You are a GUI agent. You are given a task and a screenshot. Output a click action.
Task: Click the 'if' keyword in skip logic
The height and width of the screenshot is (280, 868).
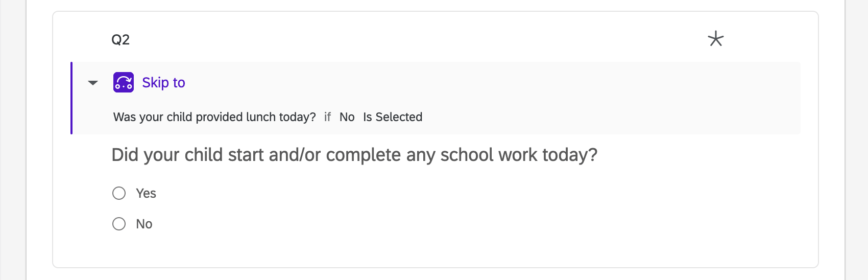[x=327, y=117]
